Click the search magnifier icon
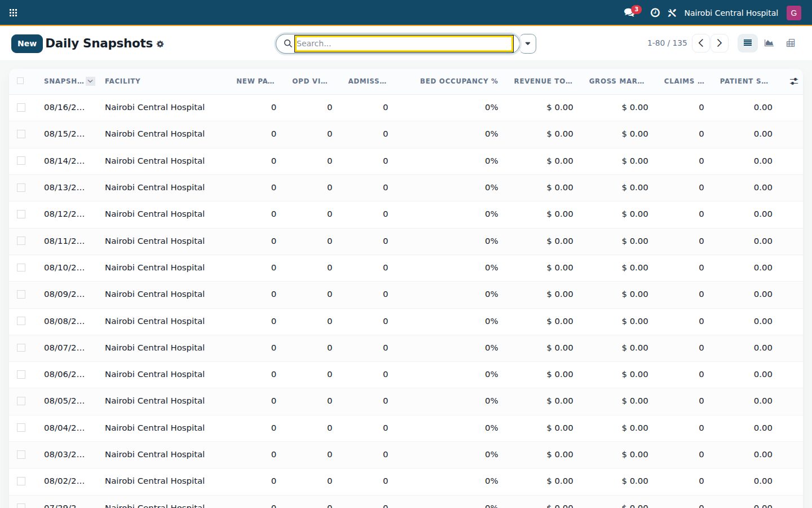Viewport: 812px width, 508px height. tap(288, 43)
